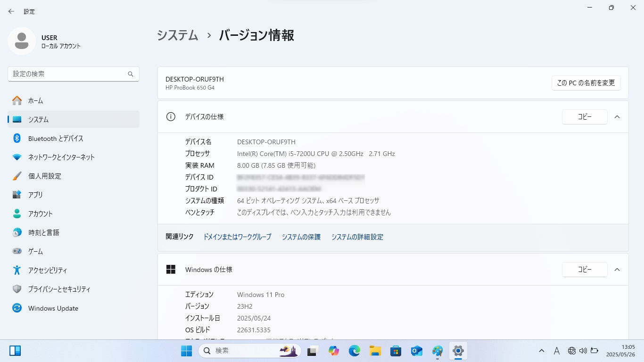Copy the デバイスの仕様 details
The width and height of the screenshot is (644, 362).
pos(585,117)
